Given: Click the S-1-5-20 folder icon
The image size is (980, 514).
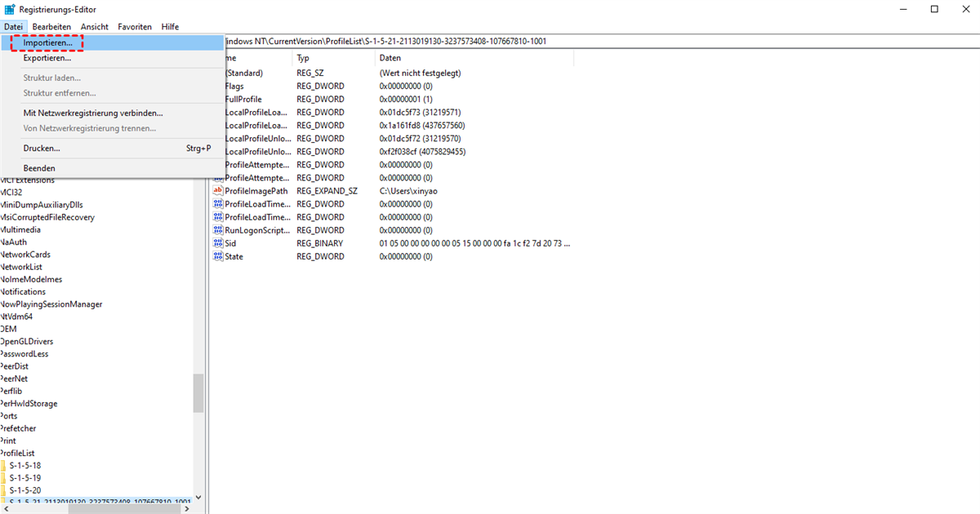Looking at the screenshot, I should [3, 490].
